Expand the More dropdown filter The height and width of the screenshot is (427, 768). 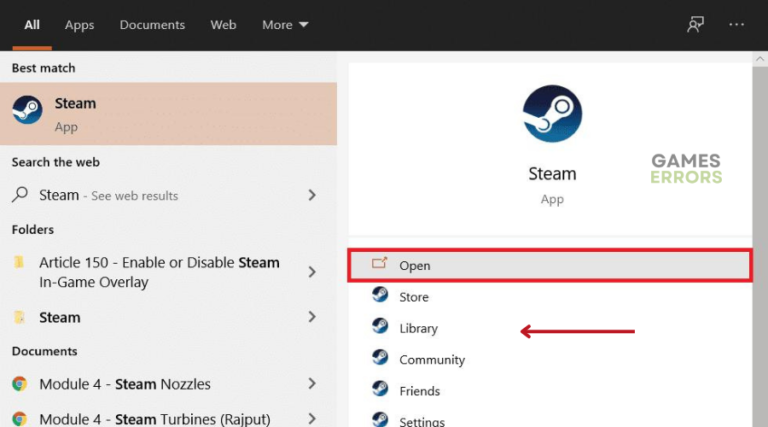point(285,25)
